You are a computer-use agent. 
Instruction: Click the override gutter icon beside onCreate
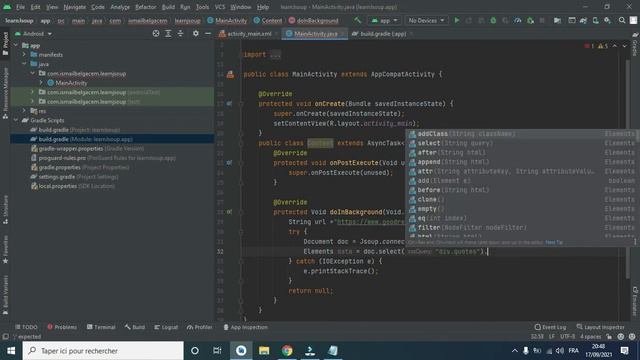[229, 104]
